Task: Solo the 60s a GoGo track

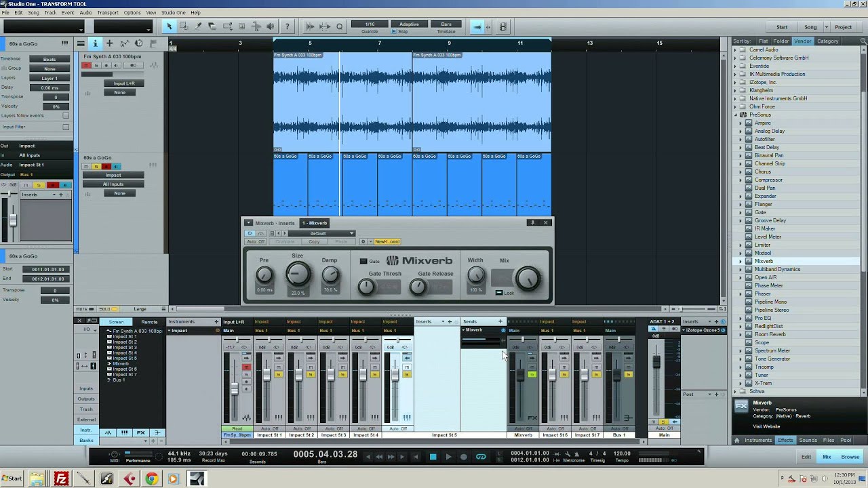Action: (96, 167)
